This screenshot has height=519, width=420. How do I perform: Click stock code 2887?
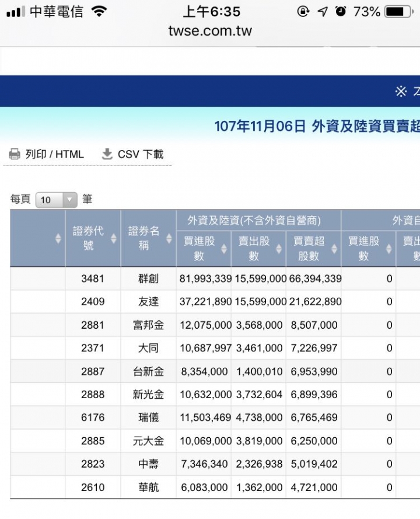pos(93,372)
